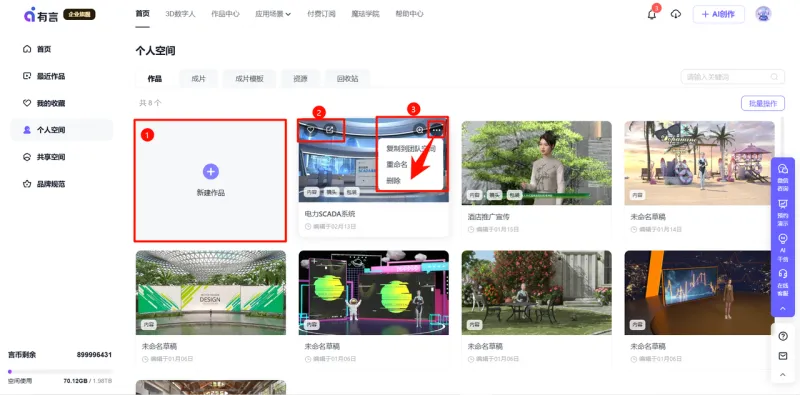This screenshot has height=395, width=800.
Task: Open the stock chart screen draft thumbnail
Action: tap(699, 292)
